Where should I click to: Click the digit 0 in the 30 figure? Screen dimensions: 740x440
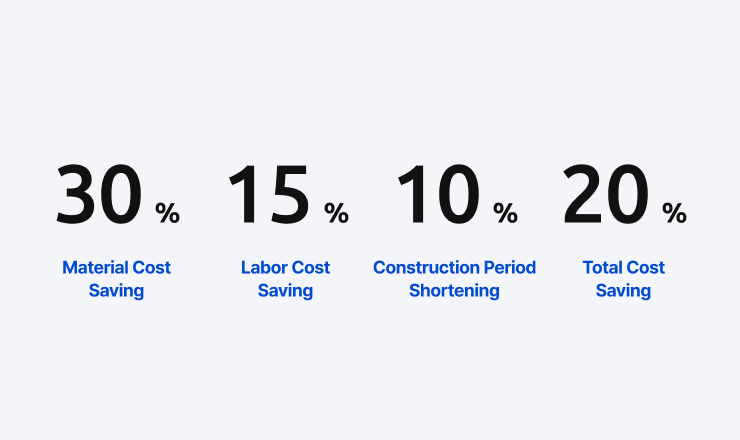coord(120,193)
